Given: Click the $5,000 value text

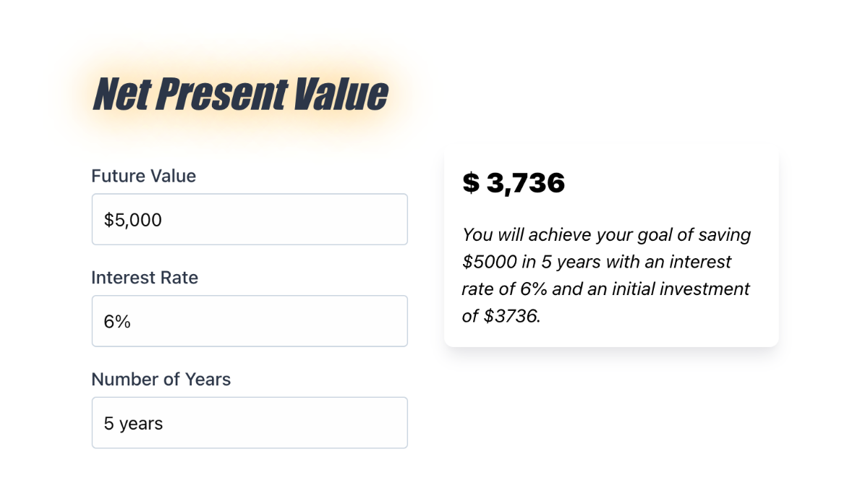Looking at the screenshot, I should pyautogui.click(x=133, y=220).
